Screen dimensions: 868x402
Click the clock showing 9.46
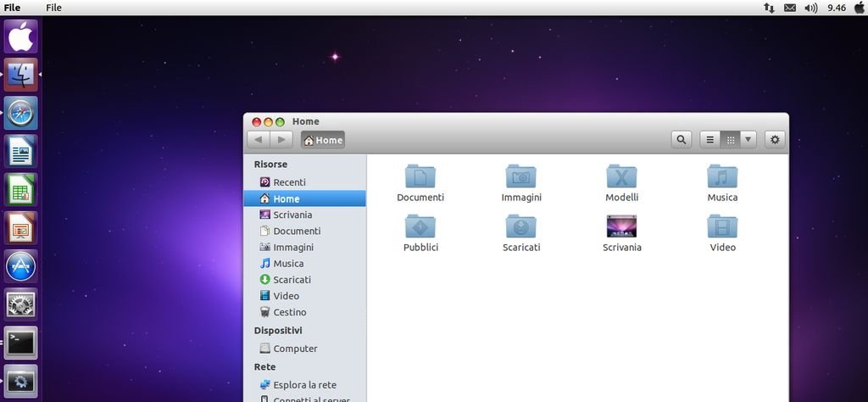[x=836, y=8]
